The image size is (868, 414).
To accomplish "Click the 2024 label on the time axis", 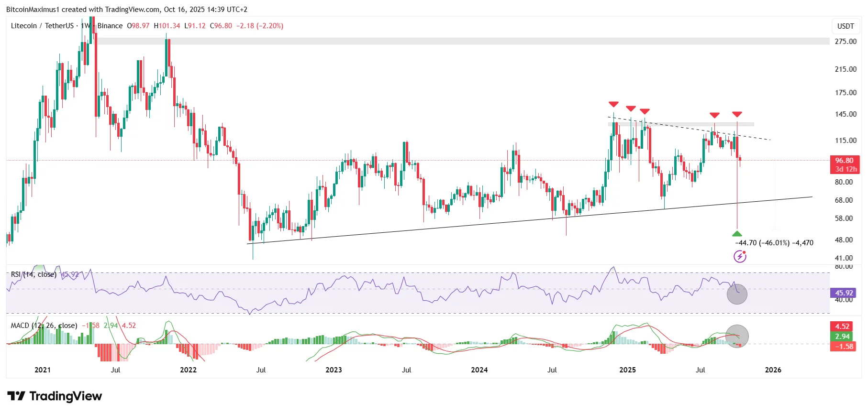I will point(479,370).
